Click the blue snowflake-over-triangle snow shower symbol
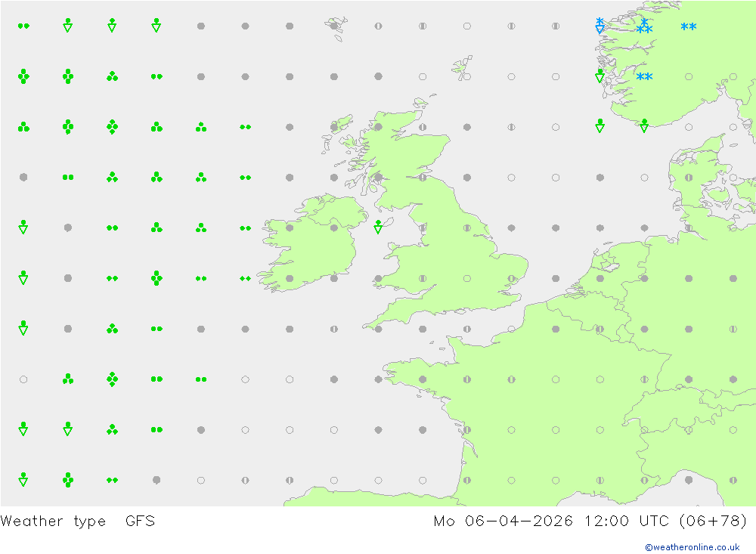 coord(600,26)
